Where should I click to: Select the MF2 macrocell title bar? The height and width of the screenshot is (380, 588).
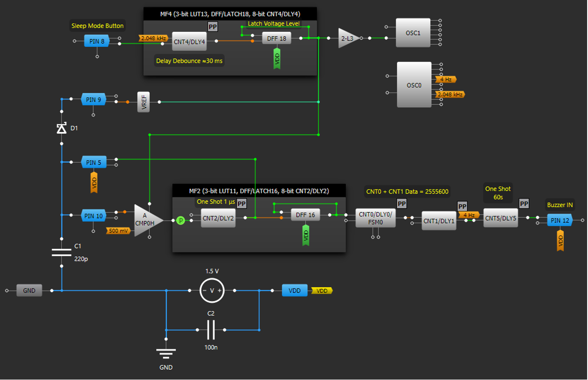pos(259,191)
